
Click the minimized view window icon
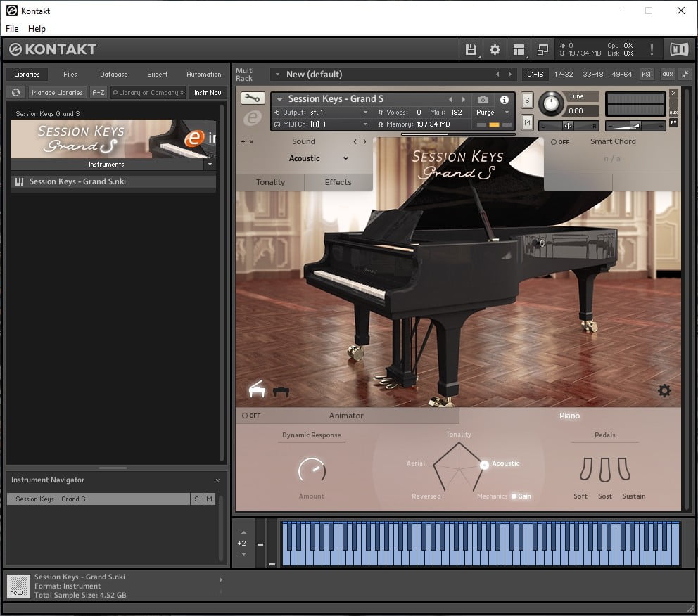[x=542, y=49]
